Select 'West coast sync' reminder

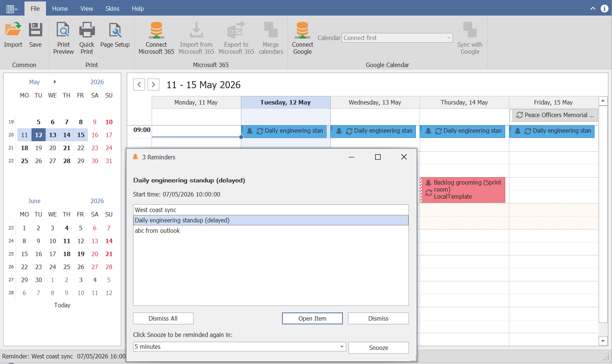271,210
